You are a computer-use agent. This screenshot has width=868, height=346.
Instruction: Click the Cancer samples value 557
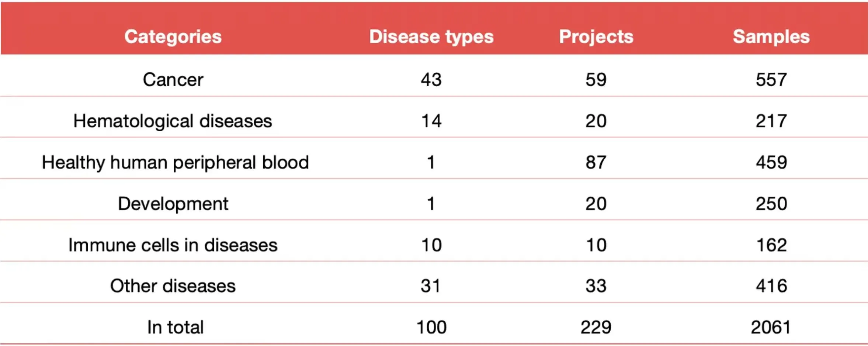(771, 80)
